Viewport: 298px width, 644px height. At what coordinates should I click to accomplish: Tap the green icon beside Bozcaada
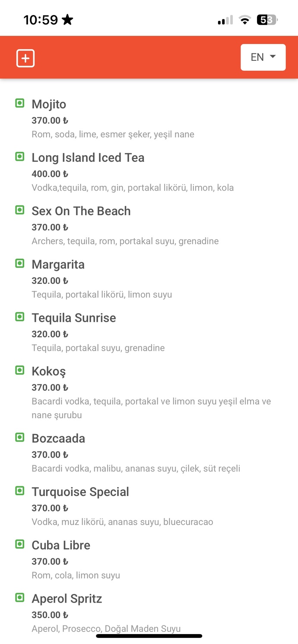[20, 437]
